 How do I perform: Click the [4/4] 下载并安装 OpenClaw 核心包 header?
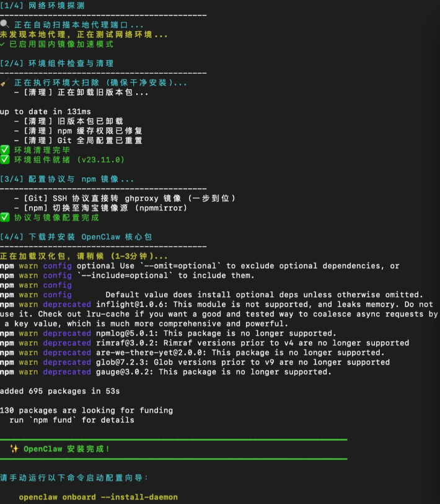click(76, 237)
